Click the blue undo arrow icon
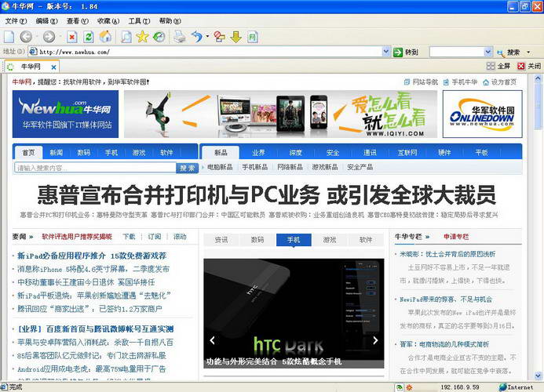Screen dimensions: 544x392 [x=197, y=37]
